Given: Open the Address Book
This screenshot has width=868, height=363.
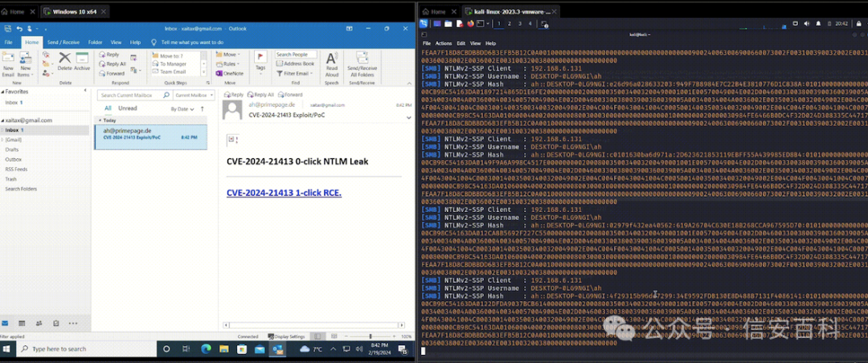Looking at the screenshot, I should coord(295,63).
